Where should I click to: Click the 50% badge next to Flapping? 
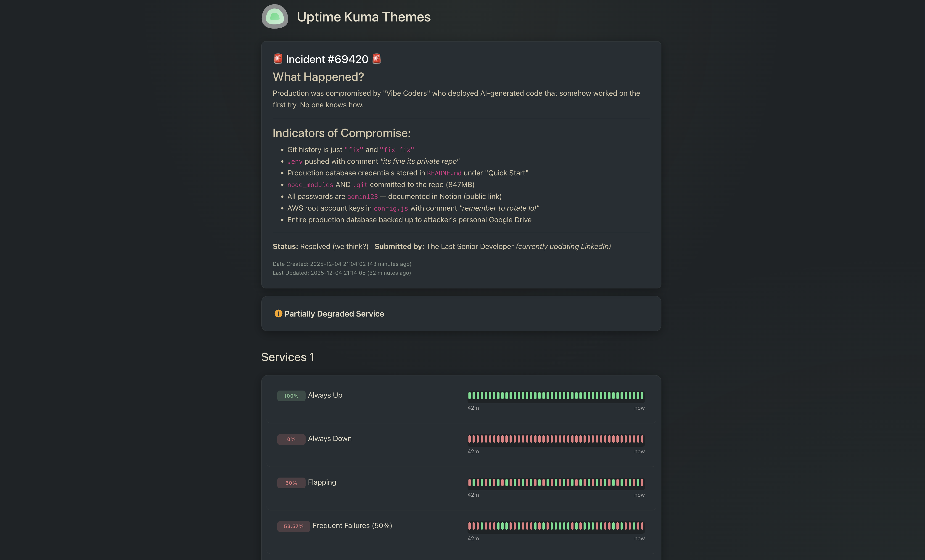point(291,483)
